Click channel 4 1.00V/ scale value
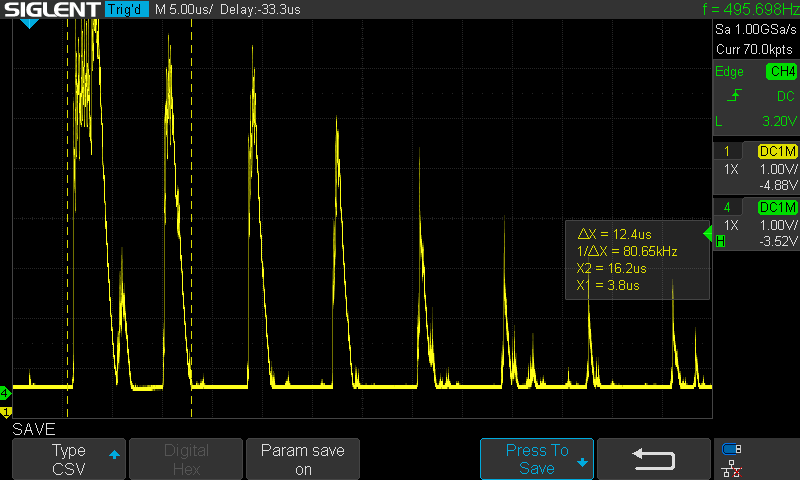800x480 pixels. tap(778, 225)
